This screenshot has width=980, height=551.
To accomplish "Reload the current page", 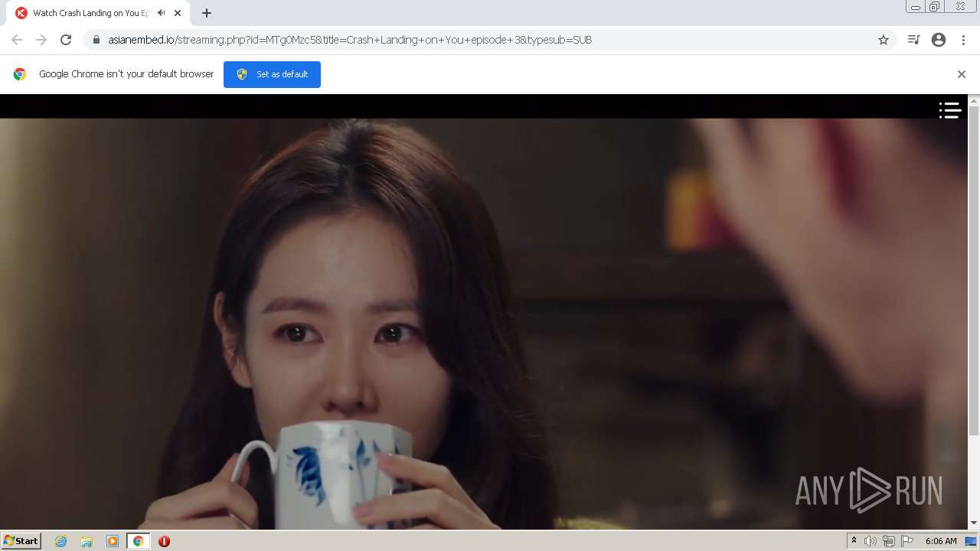I will point(66,40).
